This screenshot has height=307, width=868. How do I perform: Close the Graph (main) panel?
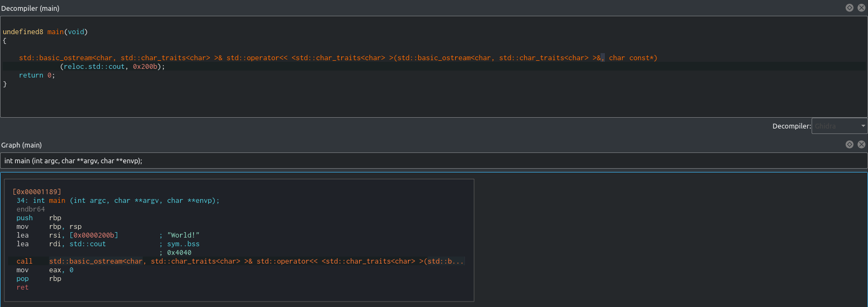point(861,144)
